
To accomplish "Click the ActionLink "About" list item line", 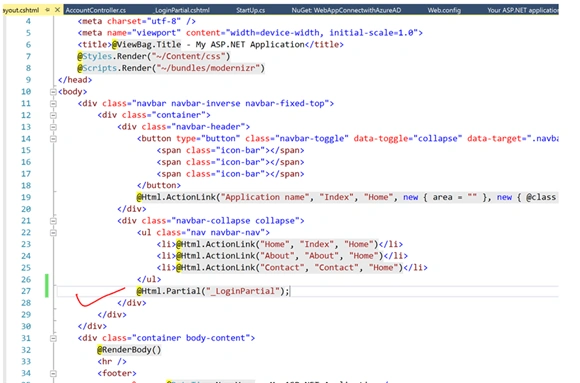I will [282, 256].
